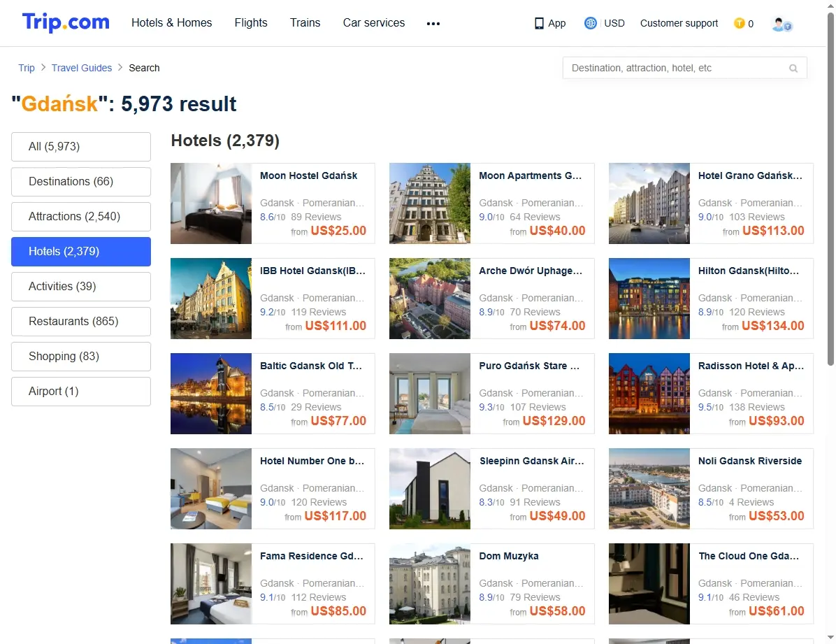This screenshot has width=836, height=644.
Task: Open the Trip Coins icon
Action: (739, 23)
